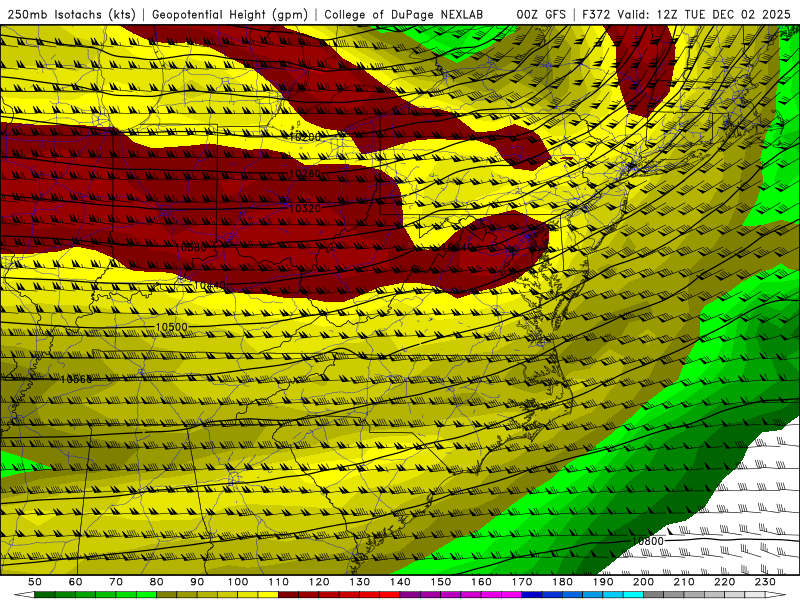
Task: Click the "F372" forecast hour label
Action: tap(596, 14)
